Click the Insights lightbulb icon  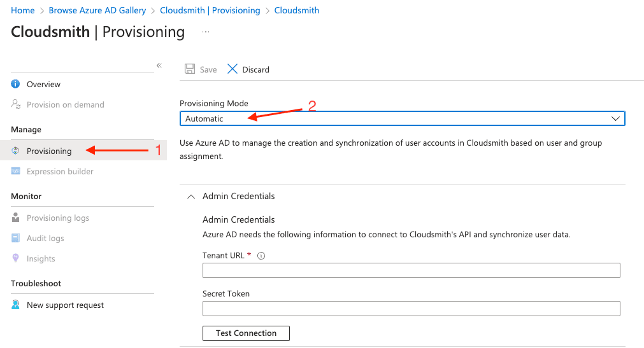click(x=16, y=258)
